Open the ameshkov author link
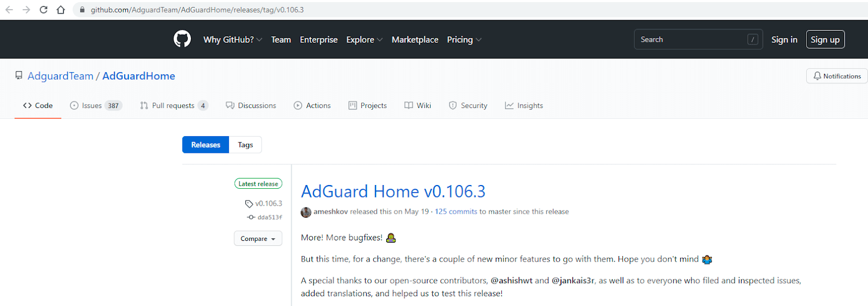The image size is (868, 306). coord(330,212)
